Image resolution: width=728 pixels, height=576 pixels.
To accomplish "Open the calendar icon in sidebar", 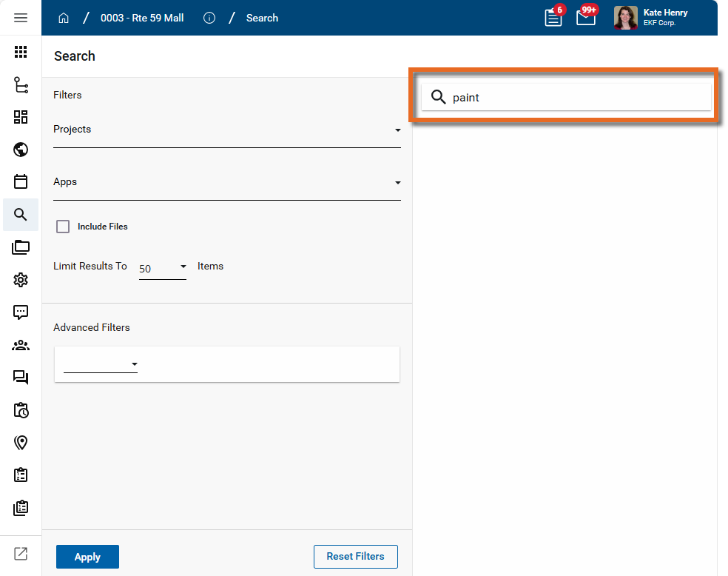I will click(x=21, y=181).
